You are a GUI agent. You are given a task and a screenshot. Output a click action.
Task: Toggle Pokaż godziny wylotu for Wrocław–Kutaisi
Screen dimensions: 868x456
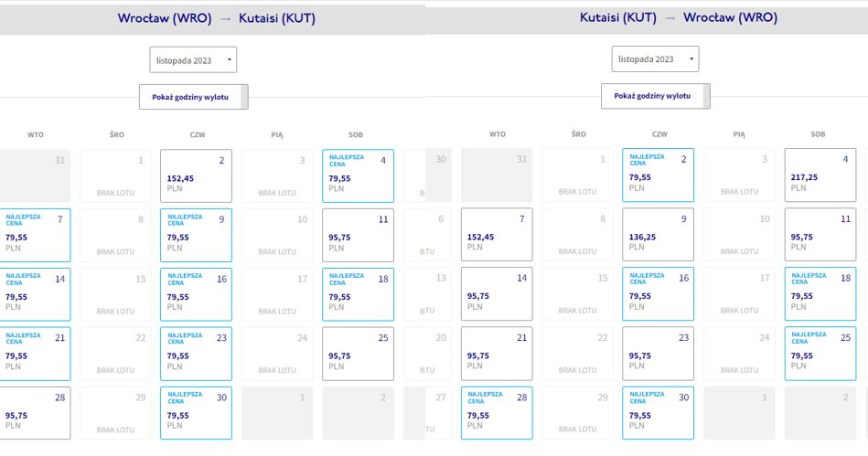pyautogui.click(x=193, y=97)
